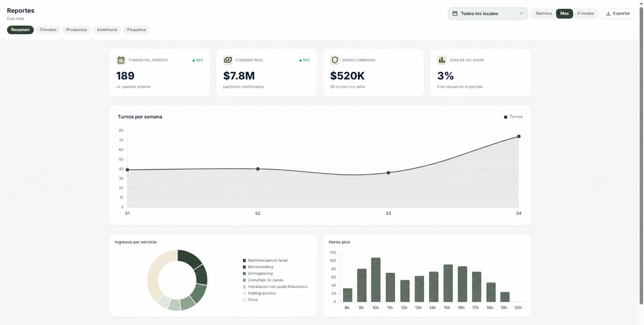Screen dimensions: 644x325
Task: Click the "vs. periodo anterior" caption
Action: (x=134, y=87)
